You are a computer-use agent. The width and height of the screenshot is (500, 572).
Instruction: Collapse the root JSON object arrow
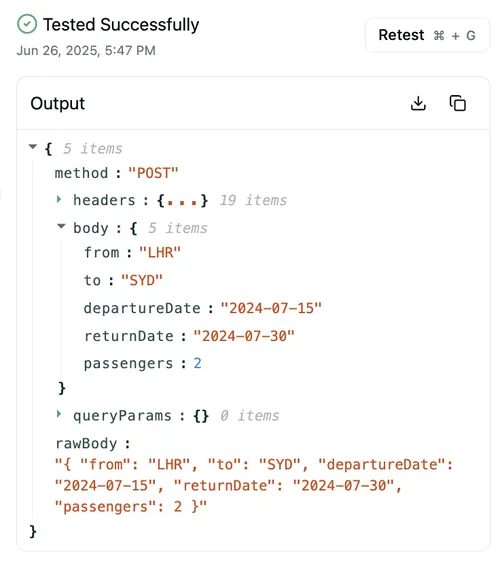[x=33, y=147]
